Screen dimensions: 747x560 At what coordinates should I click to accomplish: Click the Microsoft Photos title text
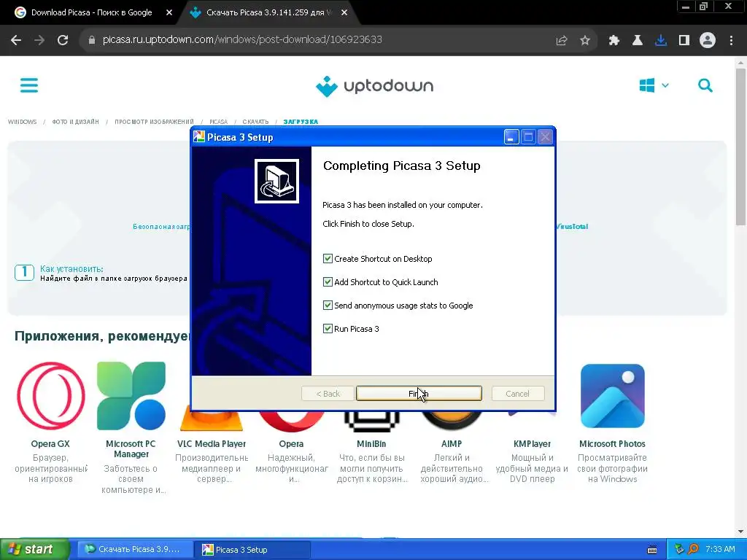[x=612, y=444]
